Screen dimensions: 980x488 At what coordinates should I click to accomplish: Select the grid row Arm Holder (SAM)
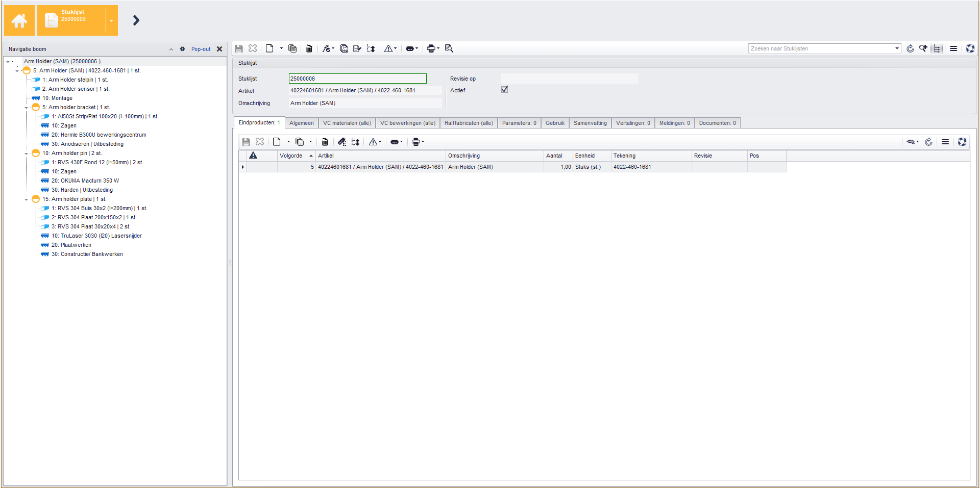(512, 167)
